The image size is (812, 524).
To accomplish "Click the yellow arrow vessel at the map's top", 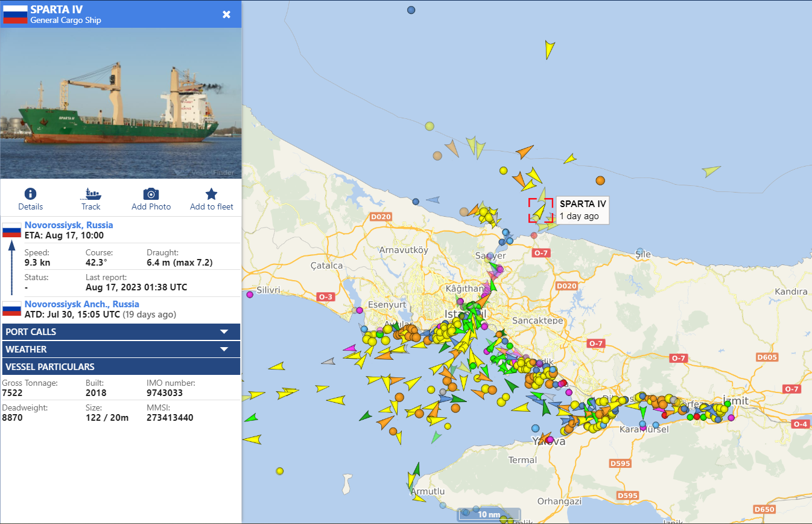I will [x=548, y=50].
